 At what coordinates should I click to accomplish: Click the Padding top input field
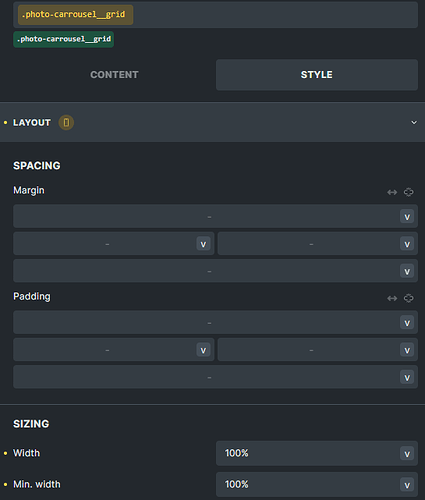pyautogui.click(x=207, y=323)
